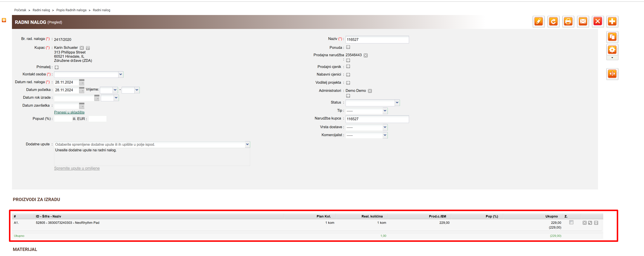
Task: Remove Karin Schueler from Kupac field
Action: point(82,48)
